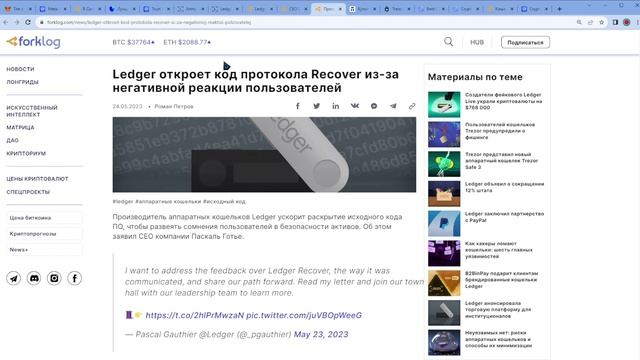
Task: Open the site search magnifier icon
Action: (x=448, y=42)
